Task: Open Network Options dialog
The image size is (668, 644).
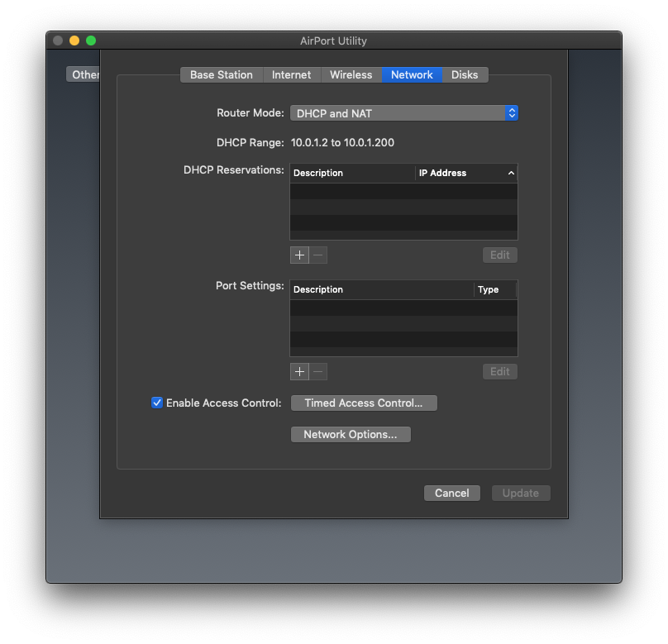Action: tap(351, 435)
